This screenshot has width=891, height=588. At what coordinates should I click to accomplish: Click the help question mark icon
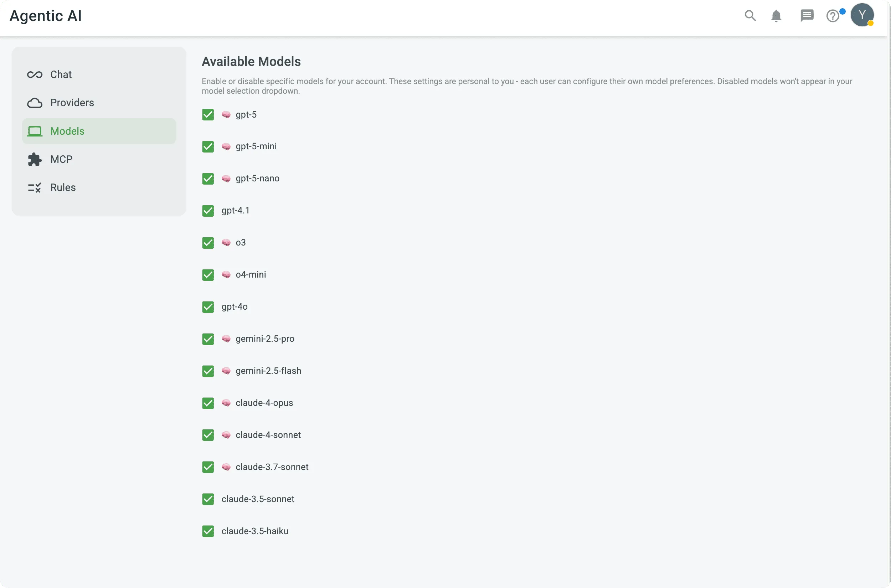[833, 16]
